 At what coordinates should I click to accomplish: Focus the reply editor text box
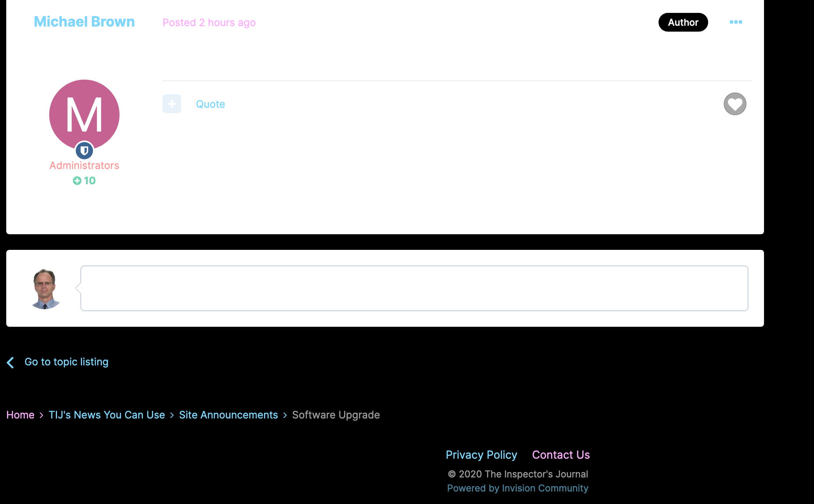pyautogui.click(x=414, y=288)
